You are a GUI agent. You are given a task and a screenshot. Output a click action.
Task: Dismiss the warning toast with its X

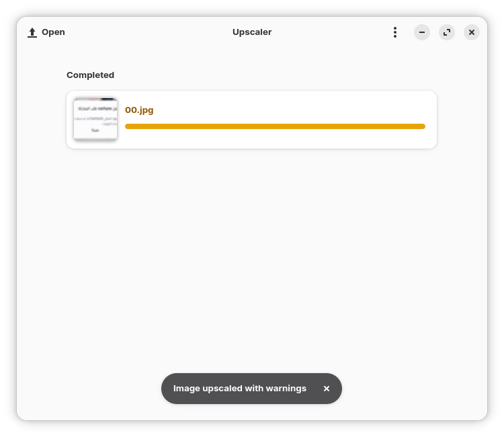(327, 389)
